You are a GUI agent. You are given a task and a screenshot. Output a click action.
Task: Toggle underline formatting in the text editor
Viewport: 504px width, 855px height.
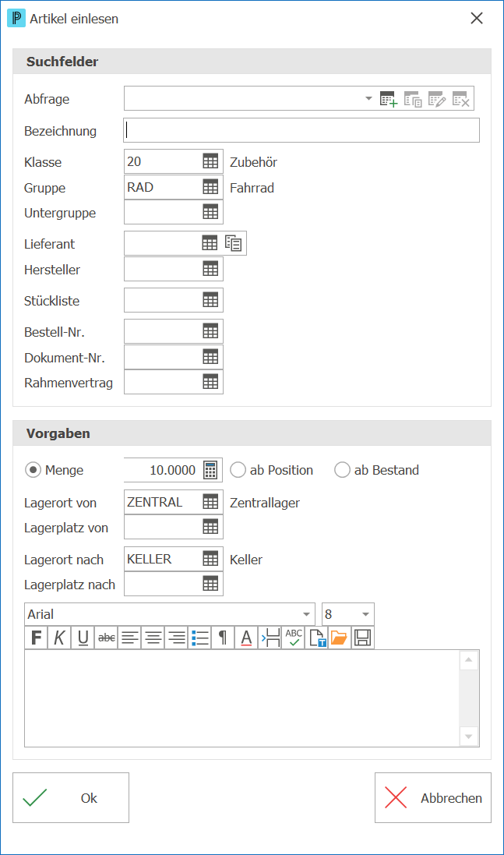tap(83, 638)
